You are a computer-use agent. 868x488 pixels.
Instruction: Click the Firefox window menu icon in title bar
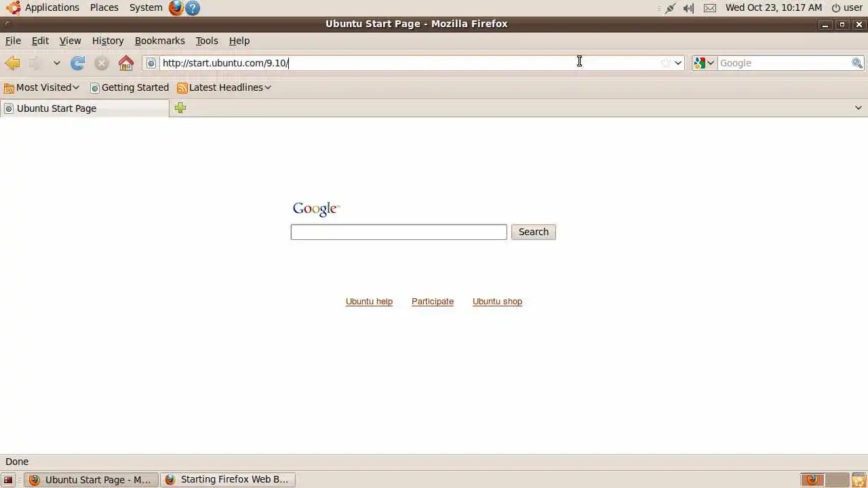click(7, 24)
